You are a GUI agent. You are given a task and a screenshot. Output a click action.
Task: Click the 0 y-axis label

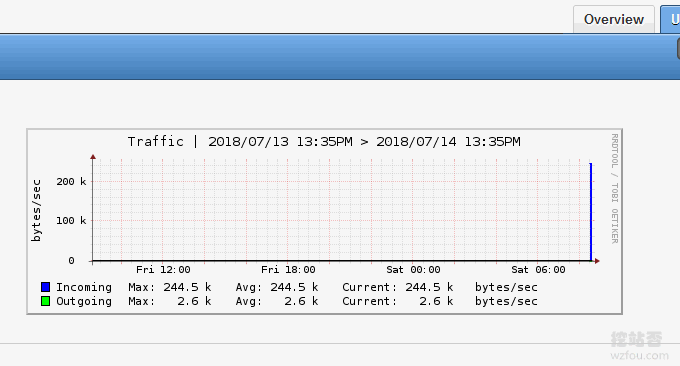(x=71, y=261)
